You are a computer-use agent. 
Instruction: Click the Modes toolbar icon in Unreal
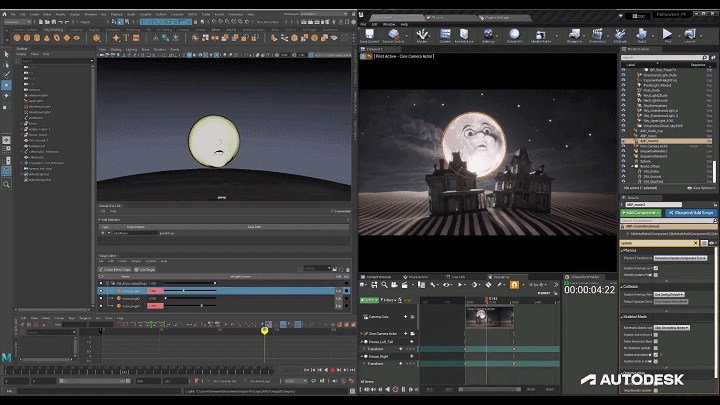422,34
